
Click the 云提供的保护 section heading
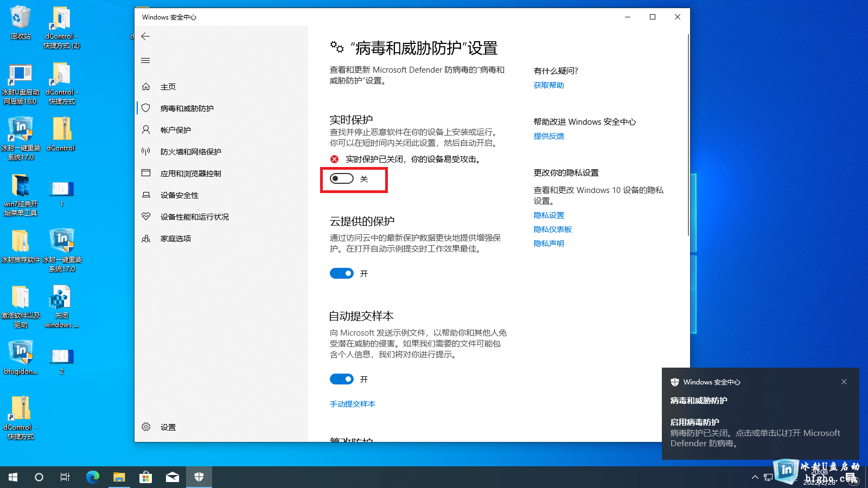362,221
